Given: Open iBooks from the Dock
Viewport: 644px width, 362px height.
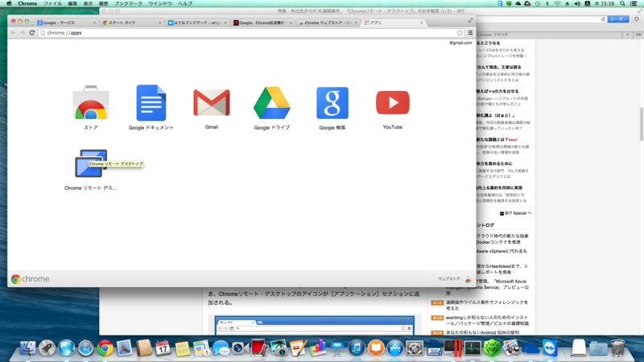Looking at the screenshot, I should point(375,348).
